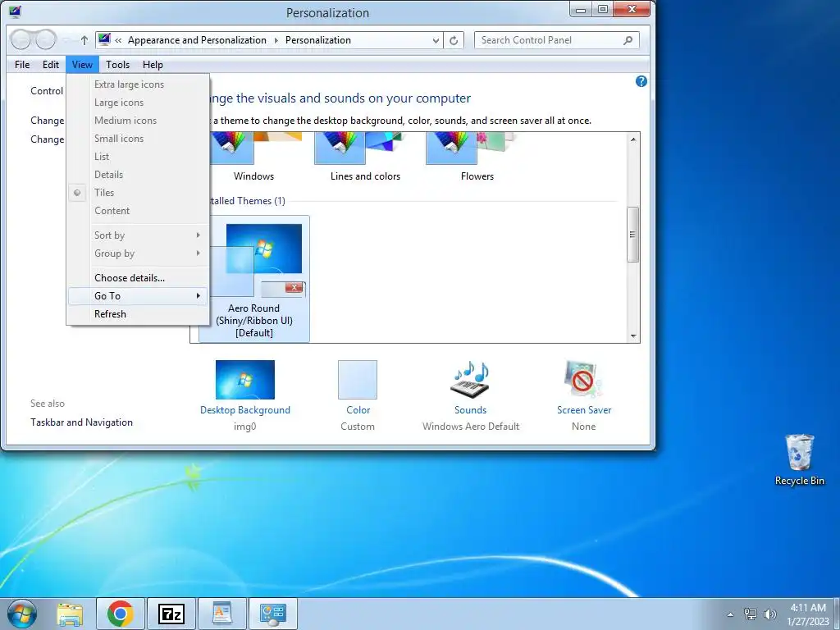Open Recycle Bin on desktop
The image size is (840, 630).
pyautogui.click(x=799, y=459)
